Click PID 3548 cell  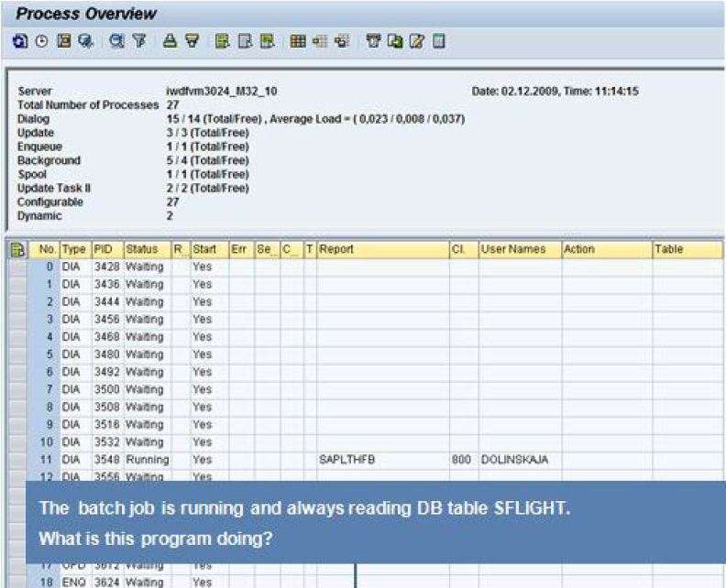[107, 460]
